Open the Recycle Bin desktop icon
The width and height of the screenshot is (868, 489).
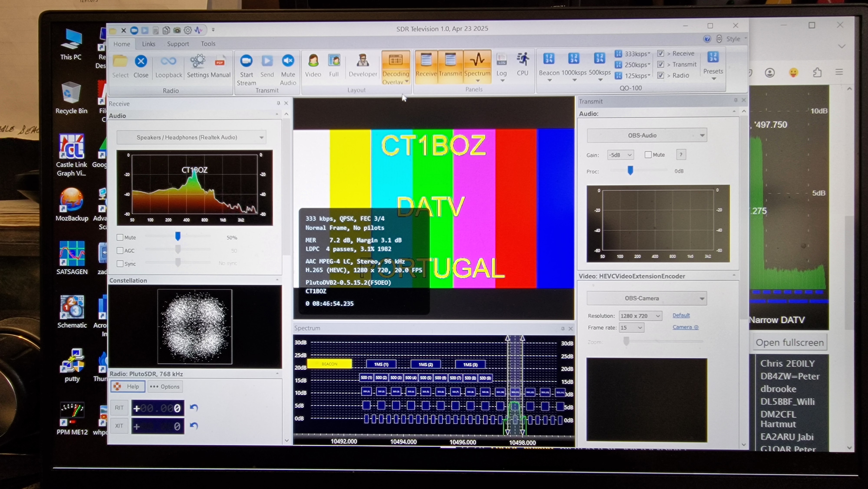[71, 98]
